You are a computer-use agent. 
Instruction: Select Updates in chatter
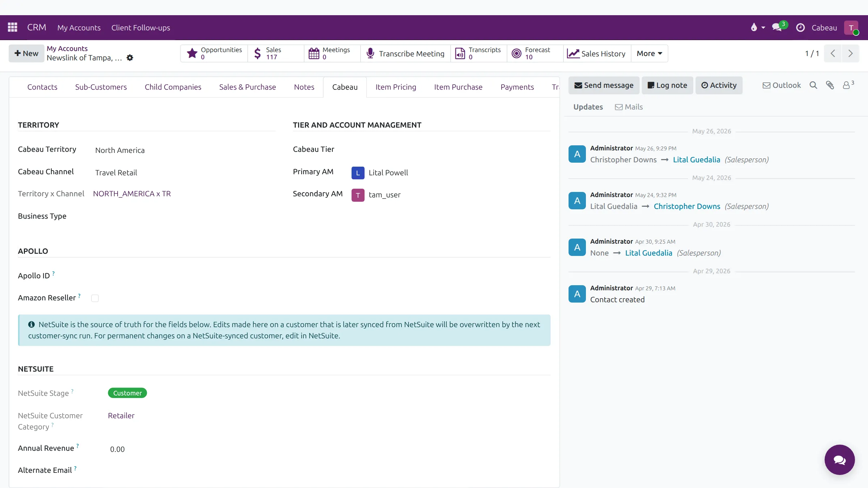point(588,107)
